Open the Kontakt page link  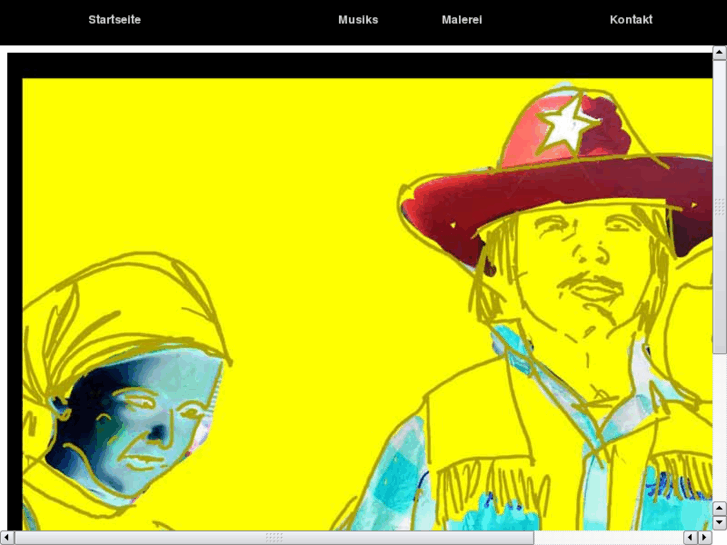tap(631, 19)
